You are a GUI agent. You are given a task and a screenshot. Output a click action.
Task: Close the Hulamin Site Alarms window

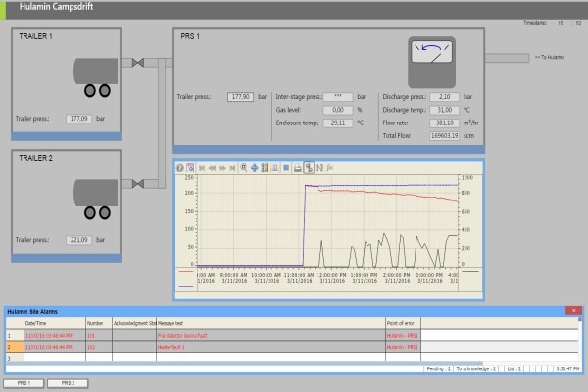(x=573, y=311)
